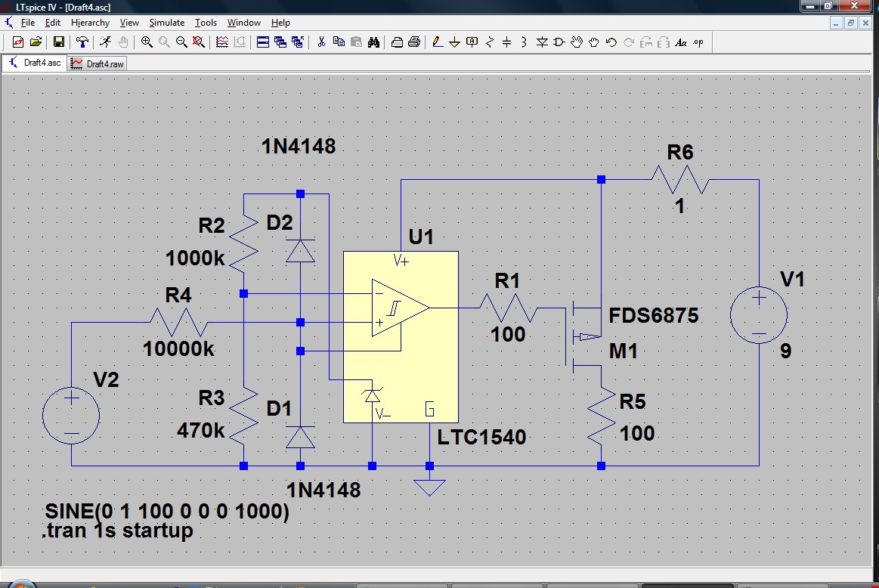Place a Capacitor from the toolbar
This screenshot has width=879, height=588.
point(507,42)
